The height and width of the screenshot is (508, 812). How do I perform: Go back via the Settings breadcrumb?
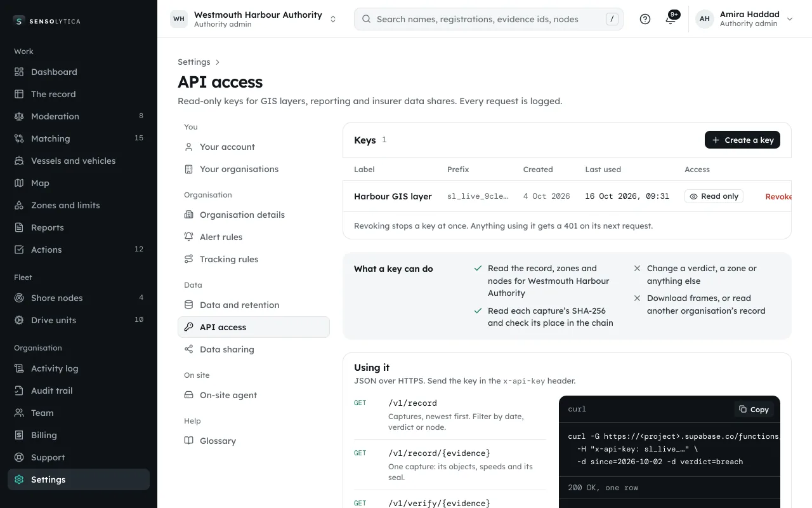pos(194,62)
